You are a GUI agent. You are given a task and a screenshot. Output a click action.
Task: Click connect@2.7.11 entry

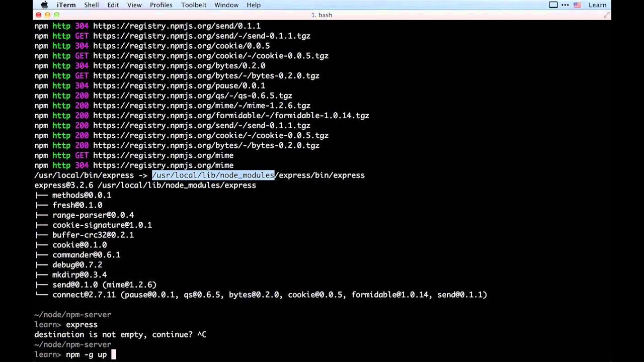[x=270, y=295]
